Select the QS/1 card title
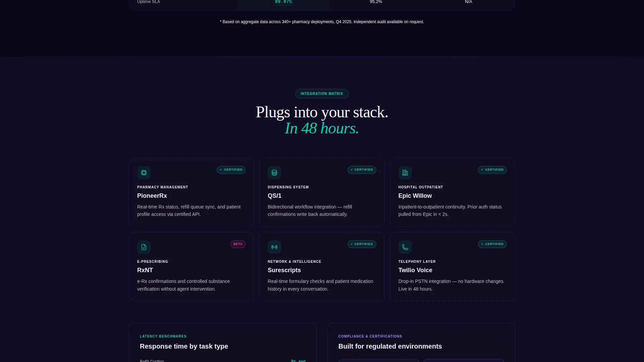Viewport: 644px width, 362px height. pyautogui.click(x=274, y=196)
